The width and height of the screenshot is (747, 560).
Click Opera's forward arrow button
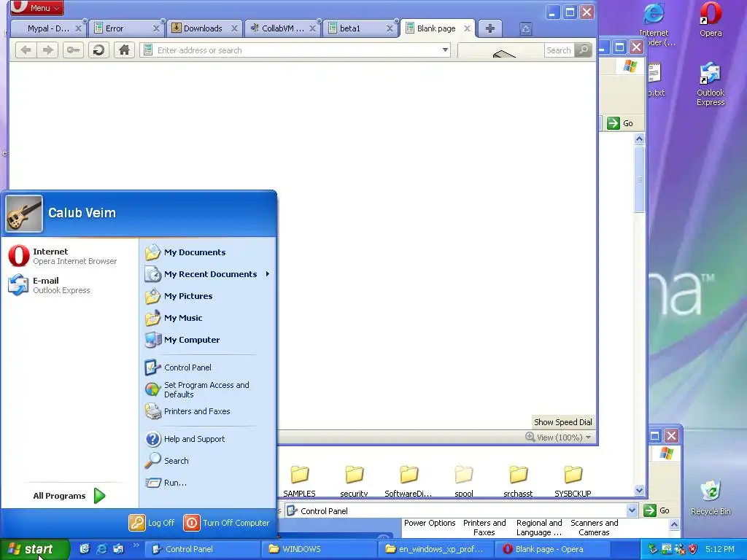coord(47,50)
